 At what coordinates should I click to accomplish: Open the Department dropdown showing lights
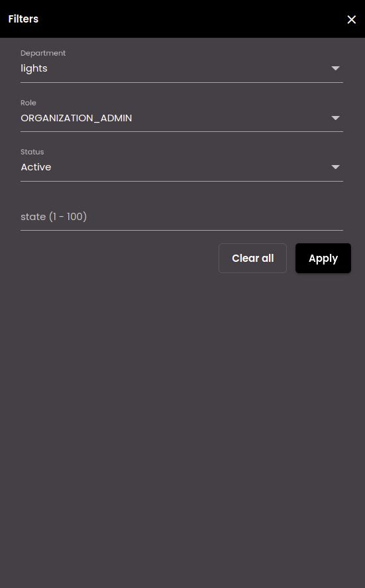182,69
